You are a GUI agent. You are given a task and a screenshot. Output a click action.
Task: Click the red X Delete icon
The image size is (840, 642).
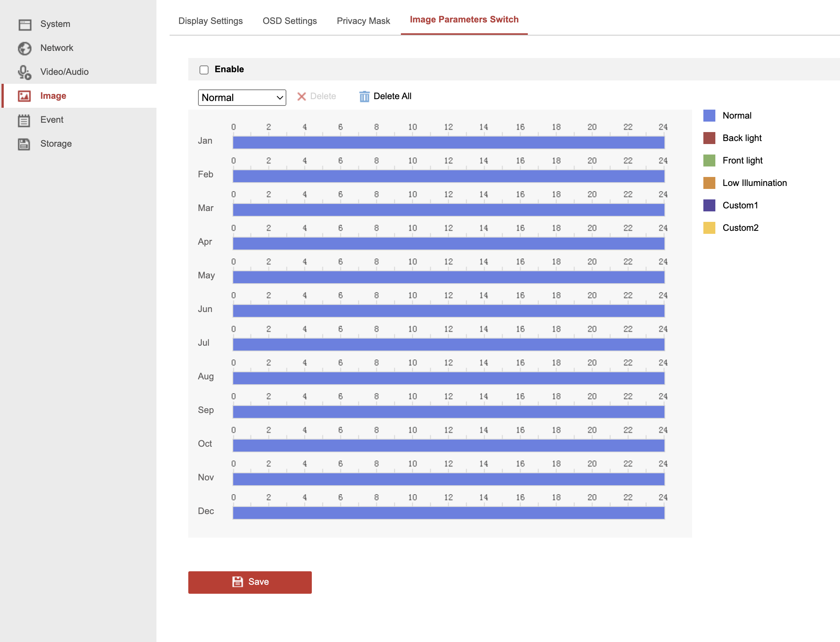301,97
